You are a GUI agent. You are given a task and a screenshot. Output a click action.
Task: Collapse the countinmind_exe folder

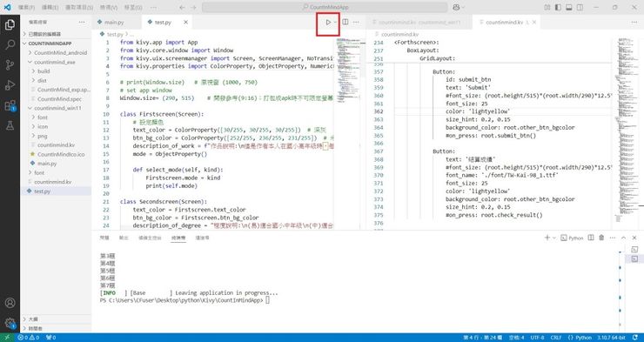(56, 62)
